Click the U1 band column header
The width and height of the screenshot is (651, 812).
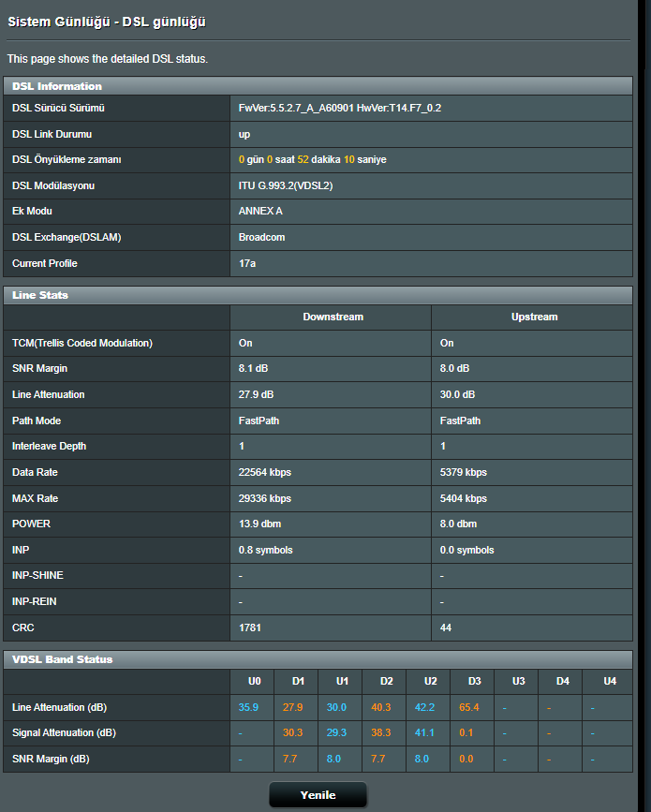(342, 681)
